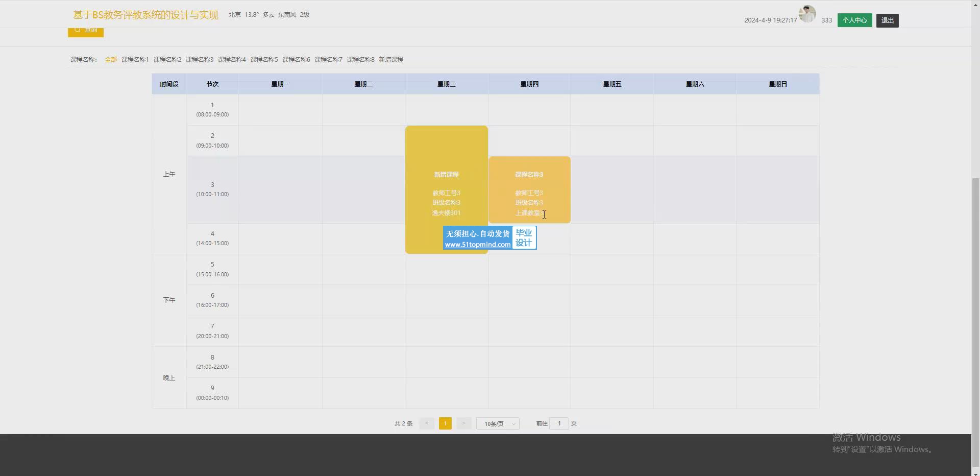Click the 时间段 column header
Screen dimensions: 980x476
click(x=169, y=84)
